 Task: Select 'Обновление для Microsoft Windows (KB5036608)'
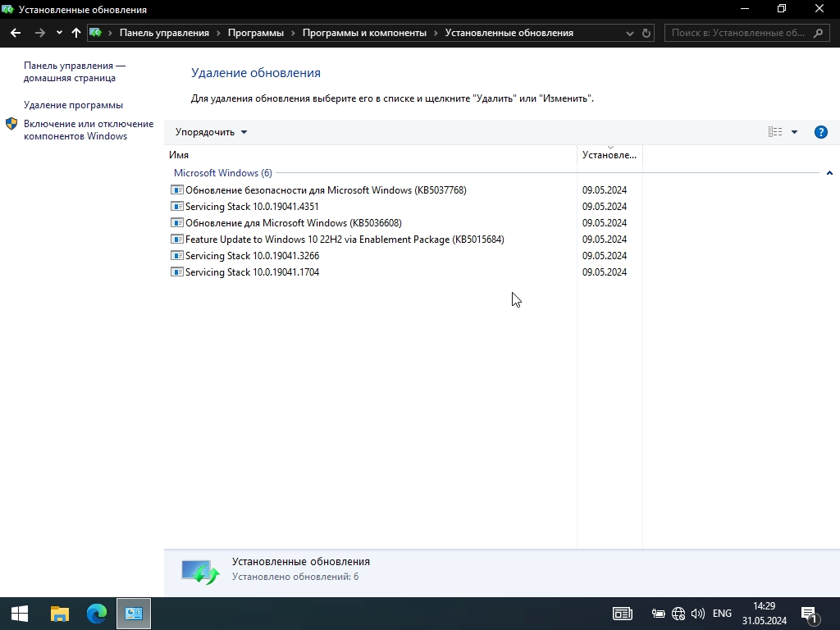pyautogui.click(x=293, y=223)
